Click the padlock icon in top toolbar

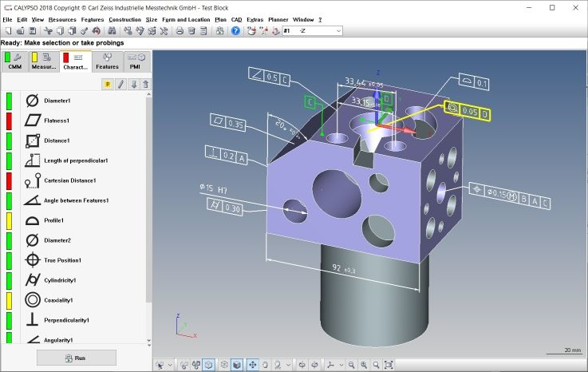point(219,31)
